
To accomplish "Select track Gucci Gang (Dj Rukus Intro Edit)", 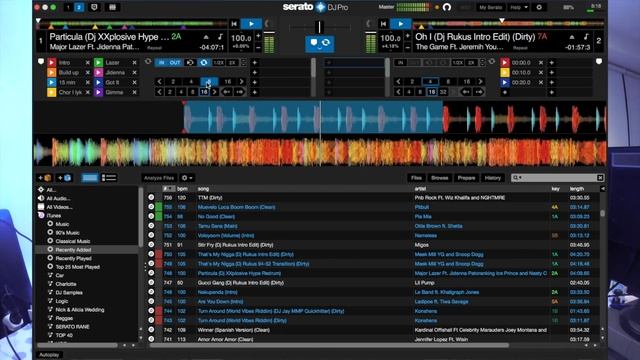I will pyautogui.click(x=240, y=282).
